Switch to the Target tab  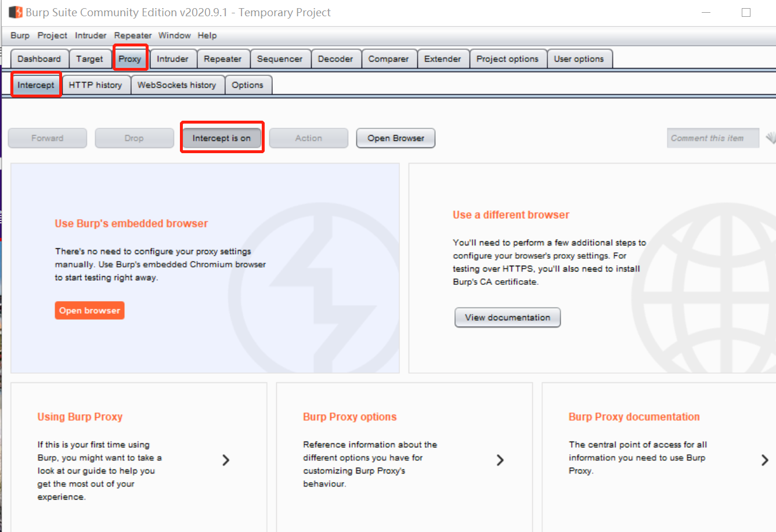89,59
